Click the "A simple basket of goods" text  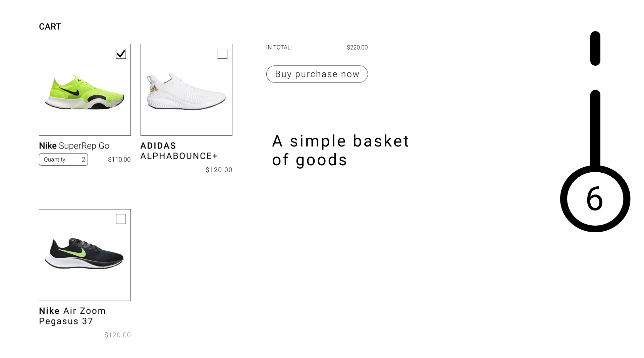click(340, 150)
